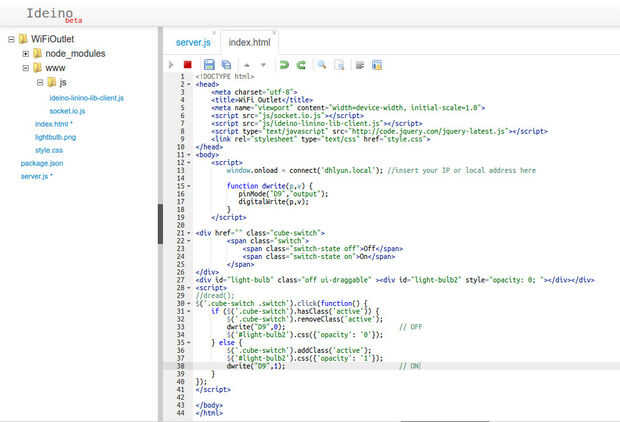This screenshot has width=620, height=422.
Task: Click the Find and Replace icon
Action: pyautogui.click(x=338, y=65)
